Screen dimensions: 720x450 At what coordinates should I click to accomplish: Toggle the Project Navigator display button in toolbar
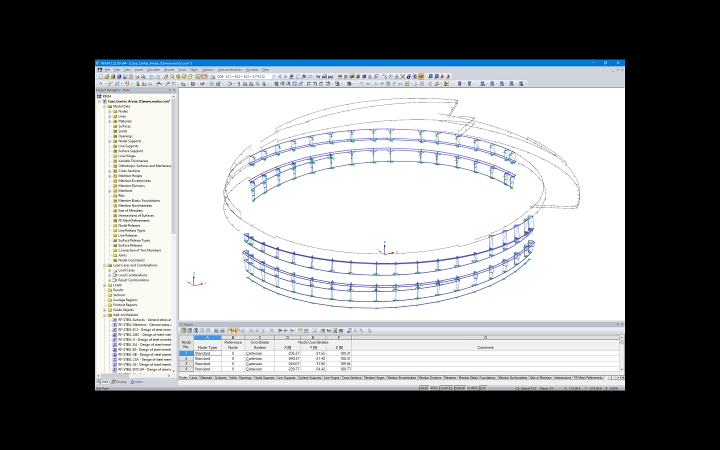(x=198, y=77)
